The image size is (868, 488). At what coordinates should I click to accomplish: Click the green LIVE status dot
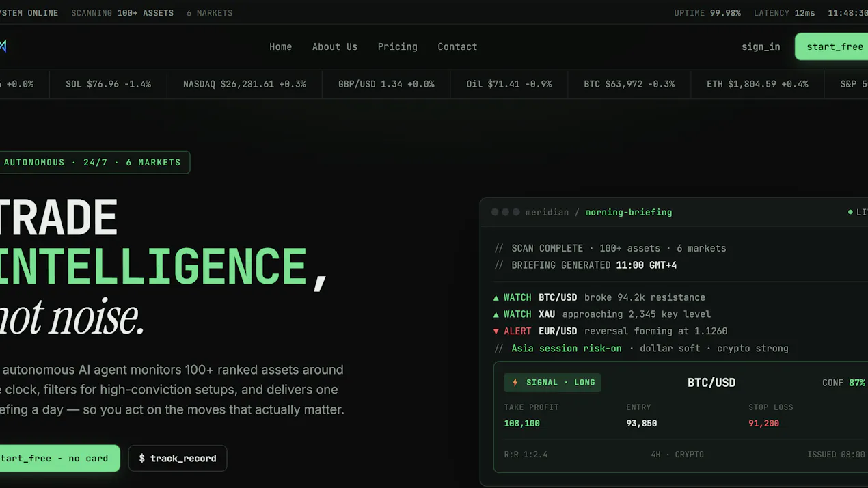850,213
